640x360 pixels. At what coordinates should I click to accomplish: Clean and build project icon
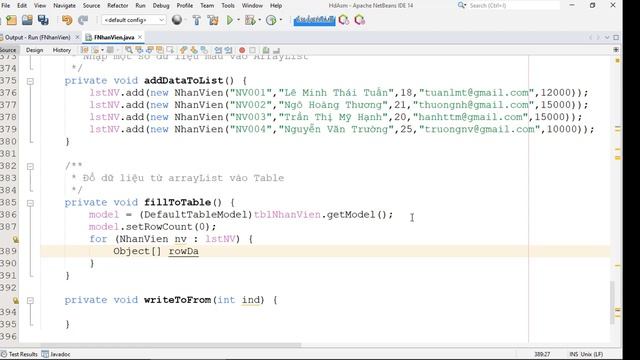click(x=213, y=20)
